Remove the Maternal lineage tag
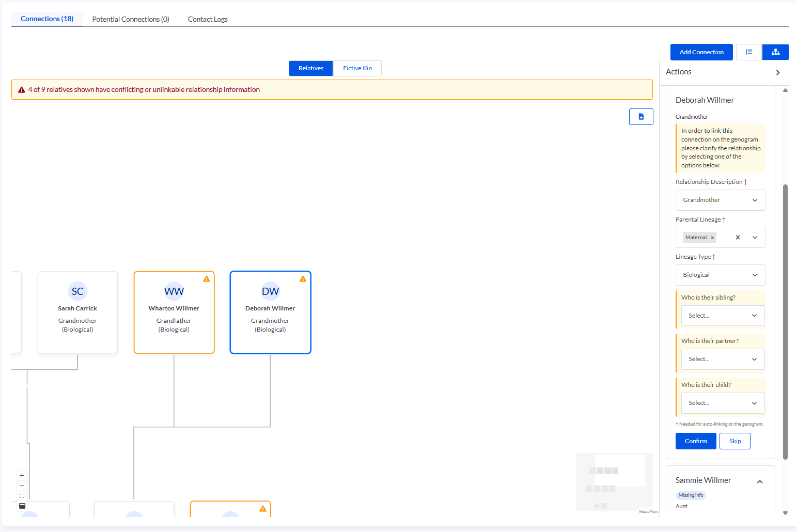Screen dimensions: 797x532 tap(712, 238)
